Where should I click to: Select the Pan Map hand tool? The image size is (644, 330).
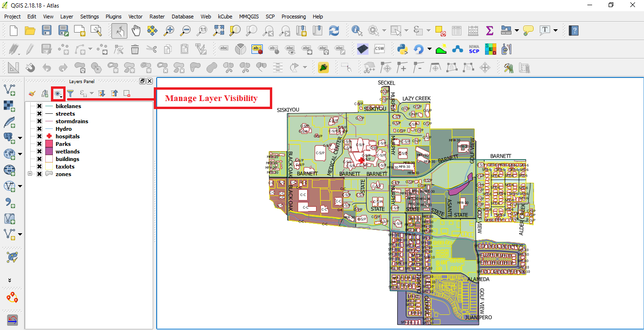pos(136,31)
